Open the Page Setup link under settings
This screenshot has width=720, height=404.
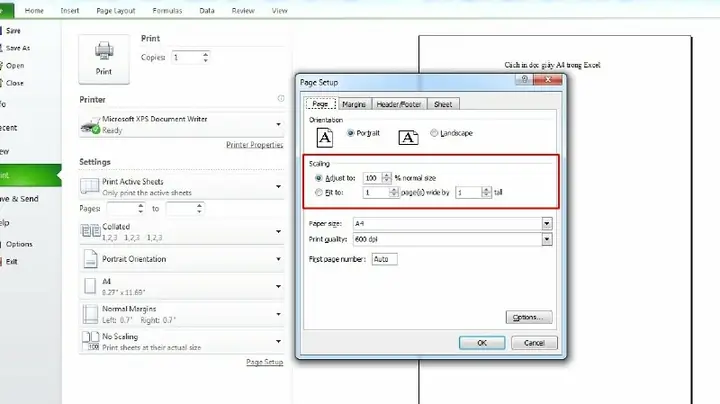click(x=264, y=362)
